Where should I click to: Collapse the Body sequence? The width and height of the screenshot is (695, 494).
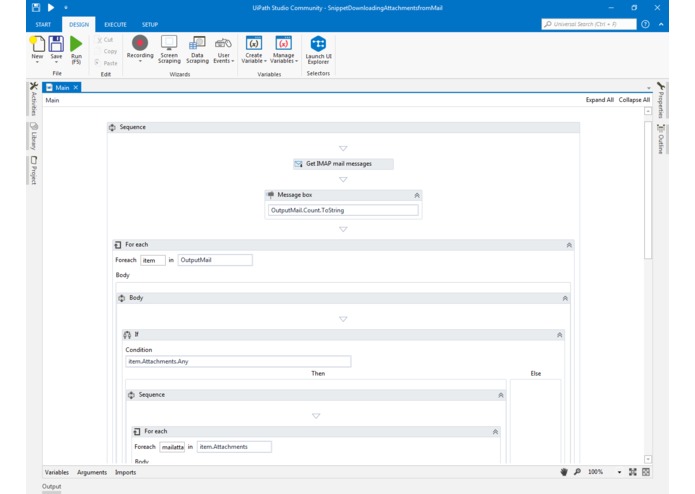point(565,298)
